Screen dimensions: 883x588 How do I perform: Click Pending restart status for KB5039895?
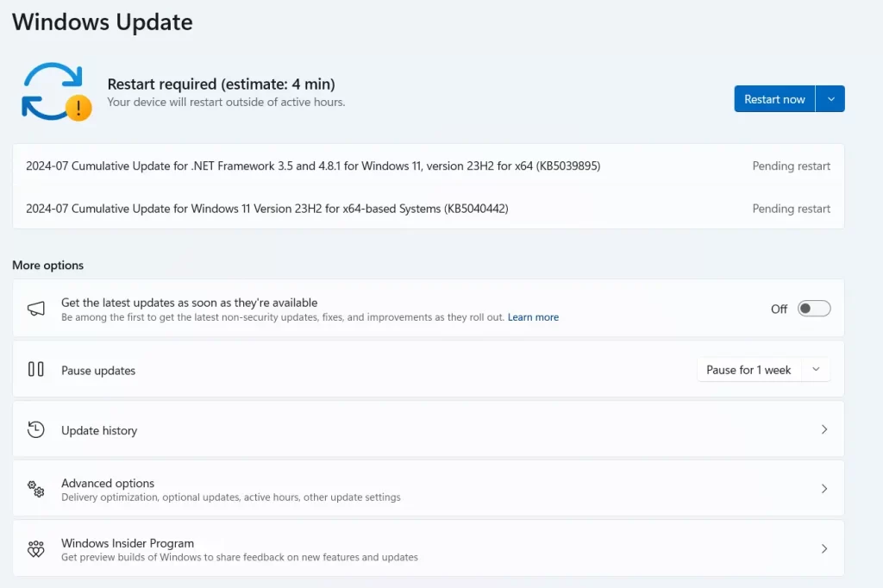click(x=792, y=166)
